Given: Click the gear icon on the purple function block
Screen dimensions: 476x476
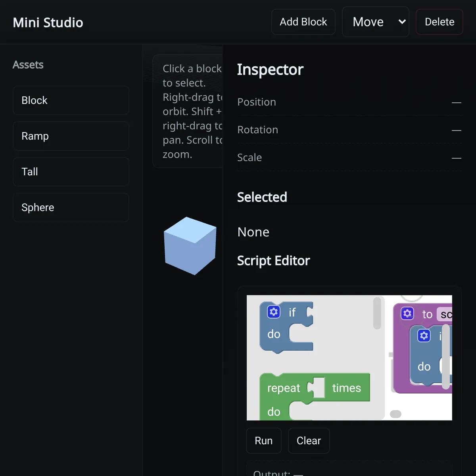Looking at the screenshot, I should click(407, 314).
